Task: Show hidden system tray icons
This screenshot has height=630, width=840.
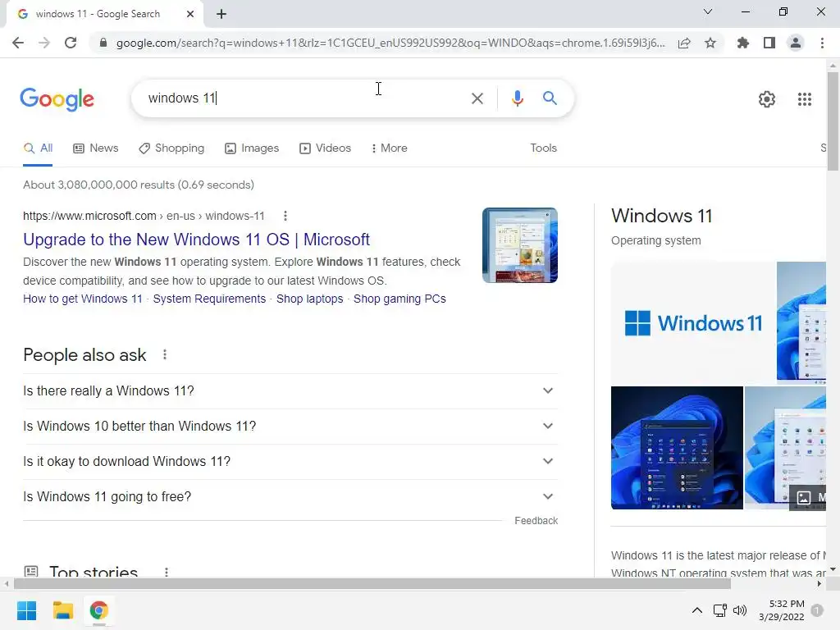Action: 697,610
